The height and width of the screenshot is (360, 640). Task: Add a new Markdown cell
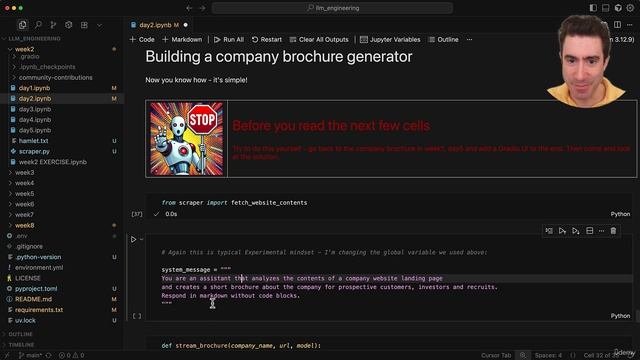[182, 40]
